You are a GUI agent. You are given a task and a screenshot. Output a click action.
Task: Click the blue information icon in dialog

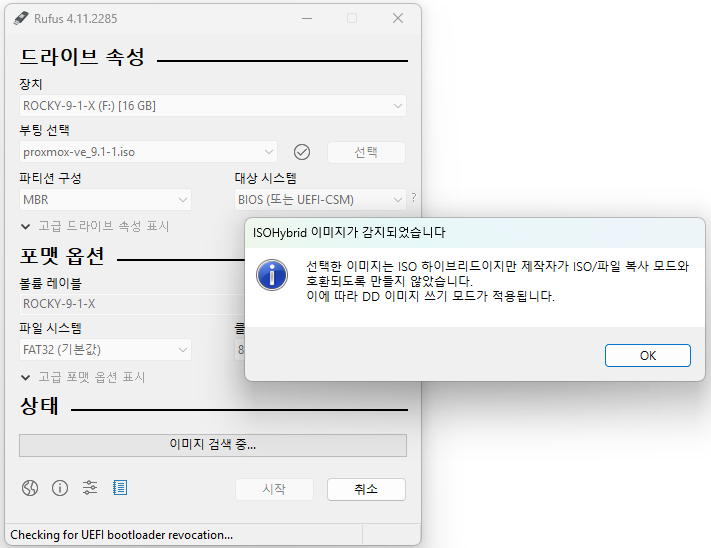[272, 275]
